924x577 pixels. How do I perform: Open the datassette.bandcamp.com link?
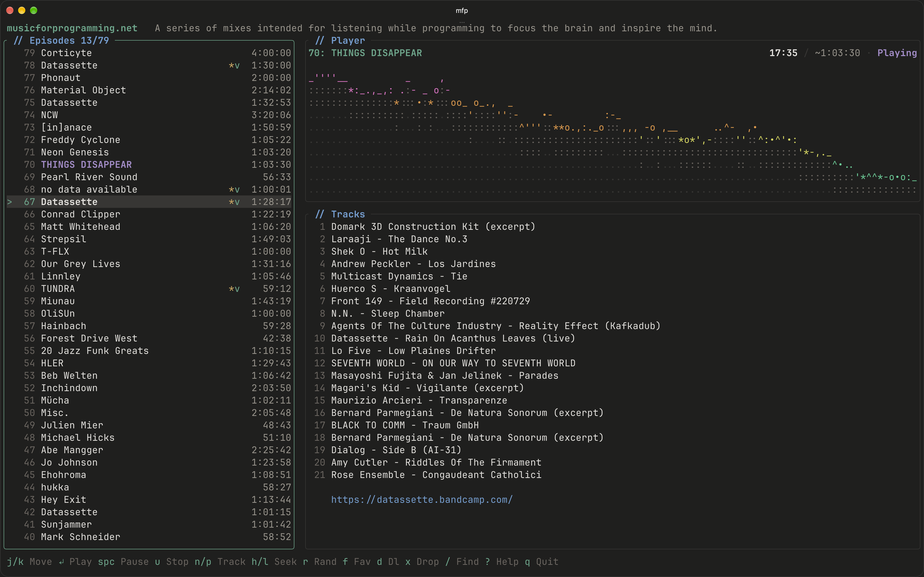pos(422,499)
